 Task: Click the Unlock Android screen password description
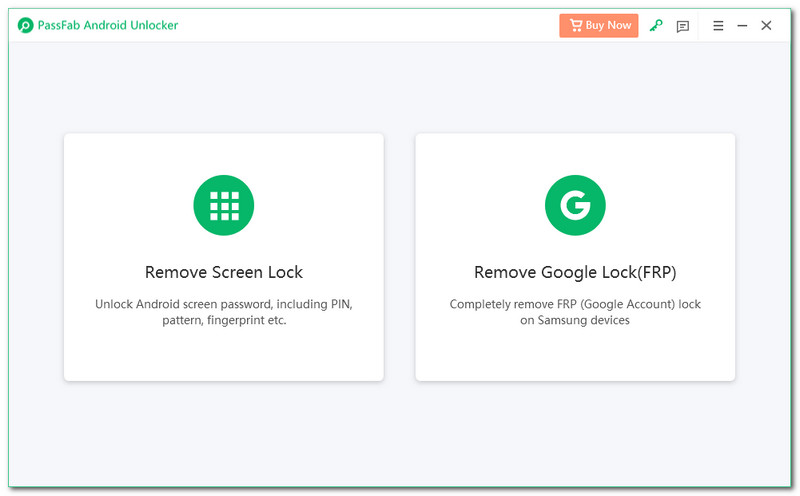point(224,303)
